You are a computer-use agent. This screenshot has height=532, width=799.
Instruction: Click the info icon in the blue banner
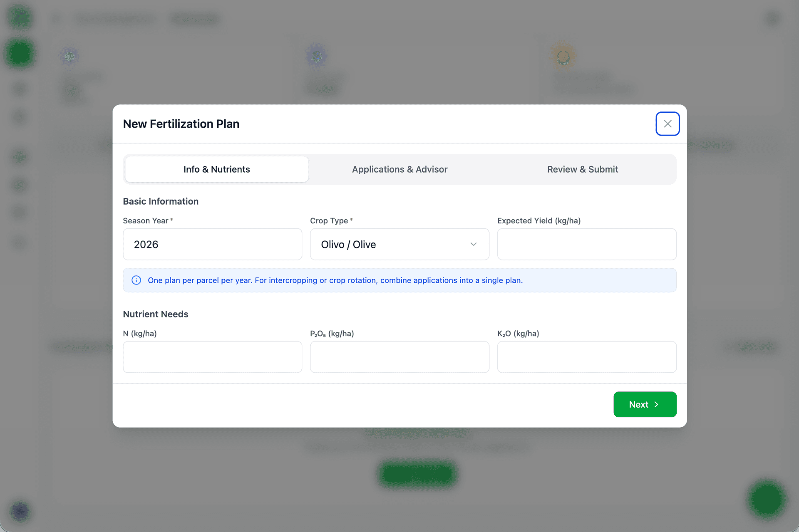[136, 280]
